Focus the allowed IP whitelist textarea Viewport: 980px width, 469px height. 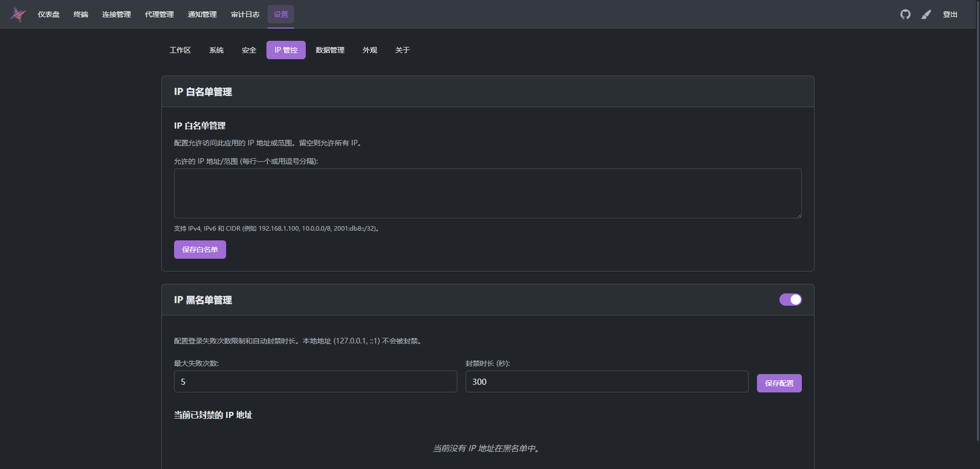[x=487, y=193]
